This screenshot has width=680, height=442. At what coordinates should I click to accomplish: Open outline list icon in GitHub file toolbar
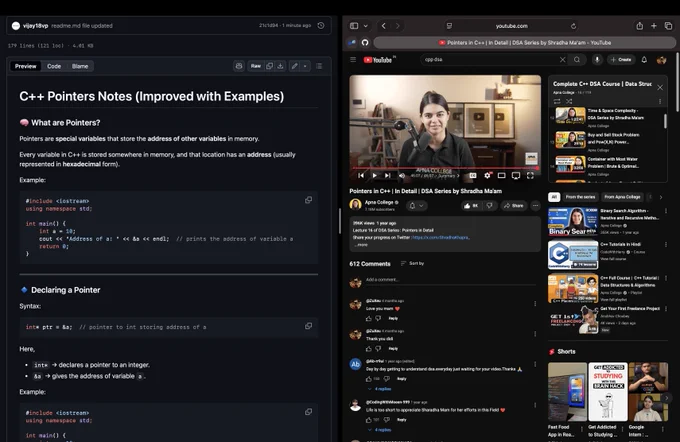pos(319,66)
